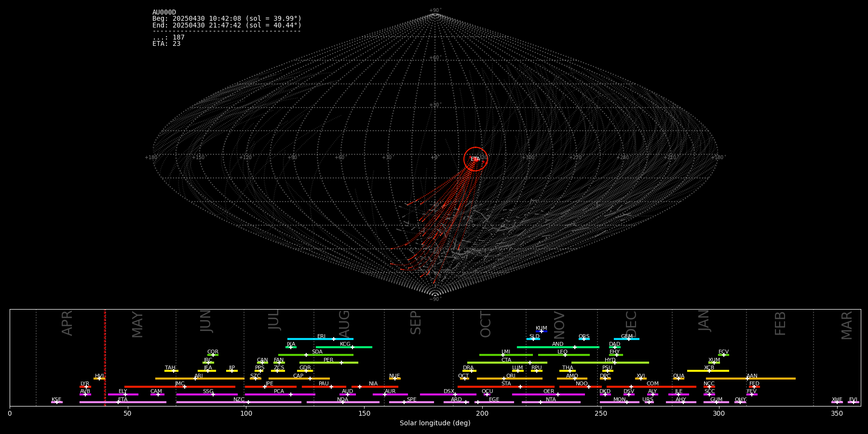Click the COR shower label
868x434 pixels.
tap(213, 352)
